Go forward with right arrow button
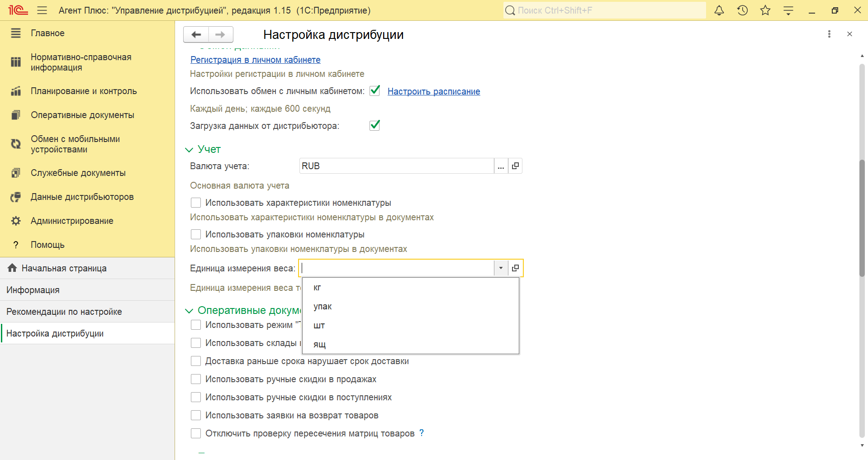 (x=221, y=34)
